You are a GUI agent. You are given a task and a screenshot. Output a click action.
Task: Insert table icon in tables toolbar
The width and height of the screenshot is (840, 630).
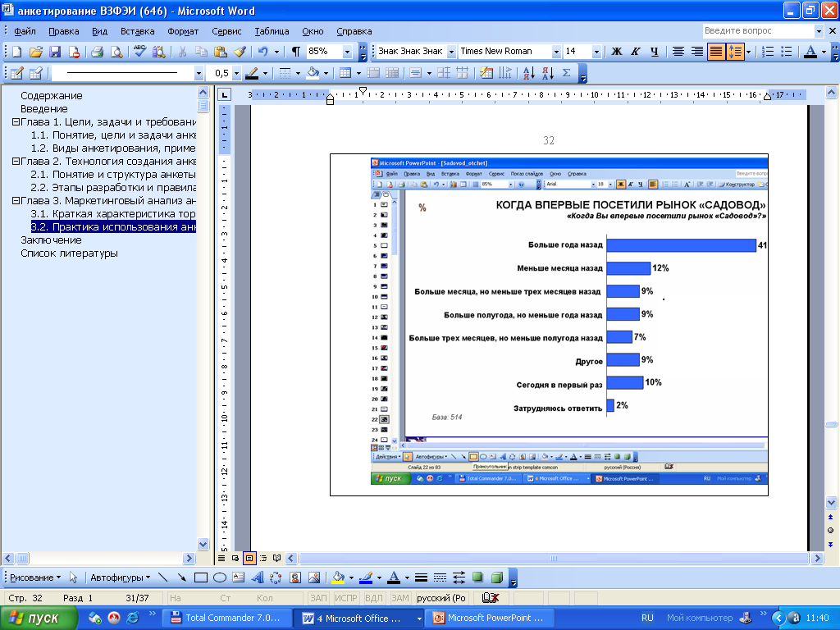[x=345, y=73]
